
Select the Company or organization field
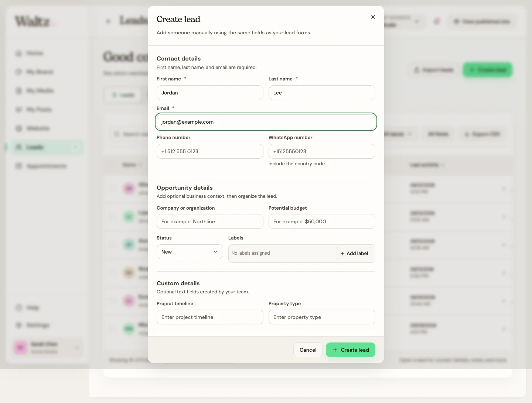click(210, 221)
